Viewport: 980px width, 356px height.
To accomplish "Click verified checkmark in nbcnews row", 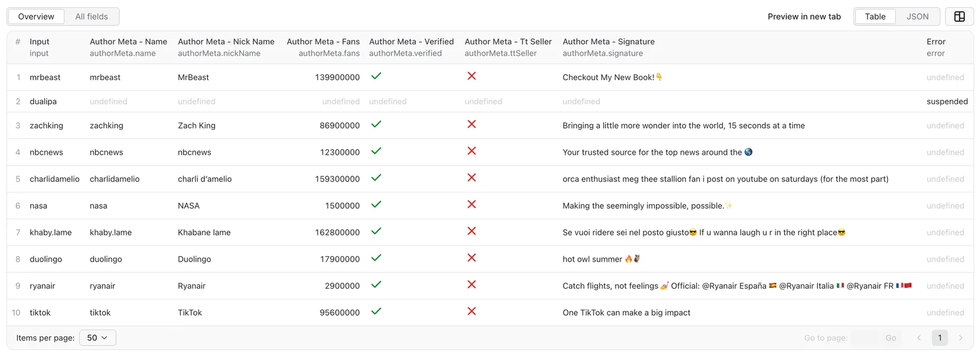I will pyautogui.click(x=376, y=151).
